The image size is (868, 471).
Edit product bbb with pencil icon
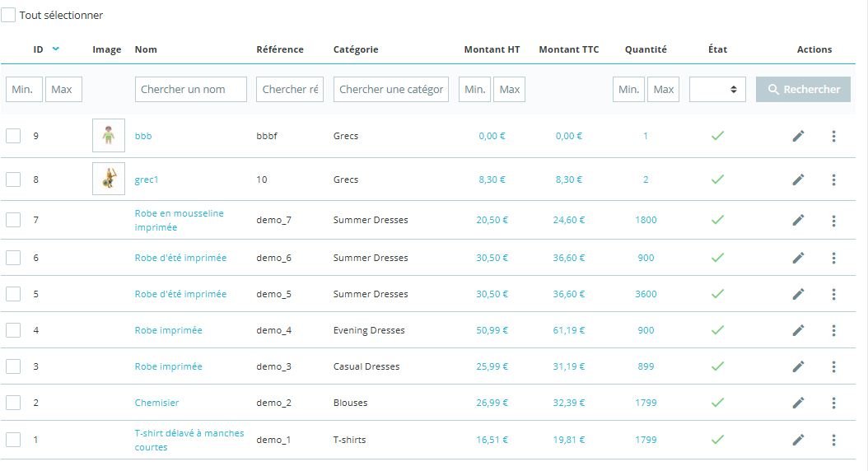point(798,136)
